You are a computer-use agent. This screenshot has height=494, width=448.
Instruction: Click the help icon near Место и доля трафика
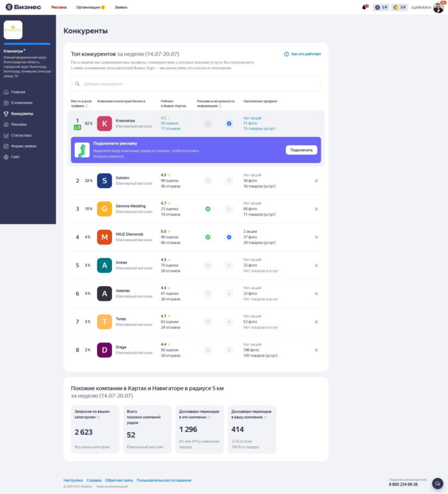pyautogui.click(x=86, y=106)
